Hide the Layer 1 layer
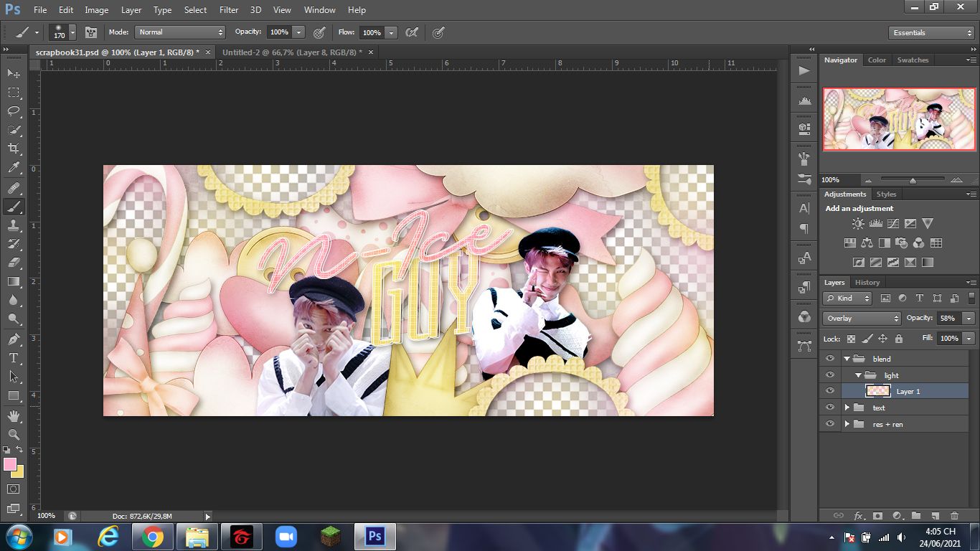The width and height of the screenshot is (980, 551). pos(830,391)
